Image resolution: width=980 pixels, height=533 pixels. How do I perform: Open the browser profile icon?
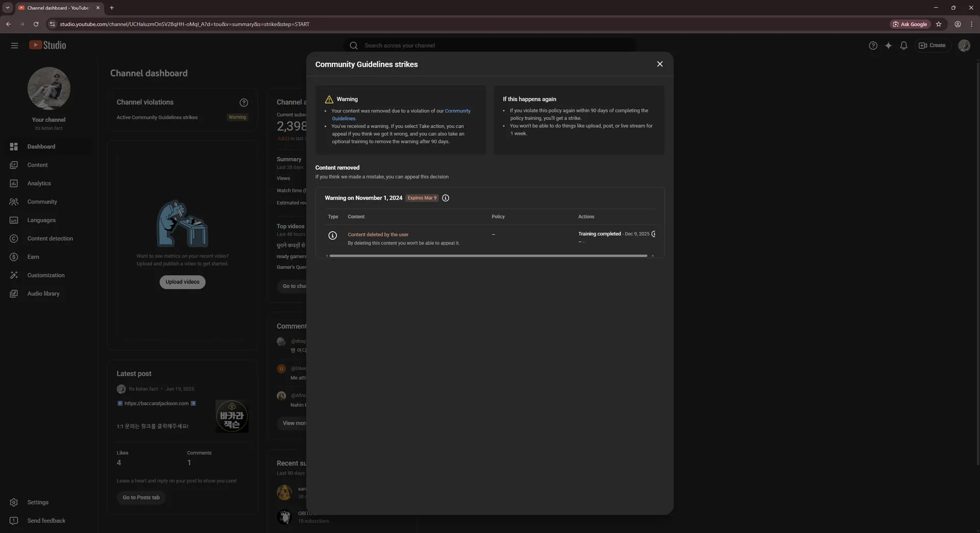tap(958, 24)
